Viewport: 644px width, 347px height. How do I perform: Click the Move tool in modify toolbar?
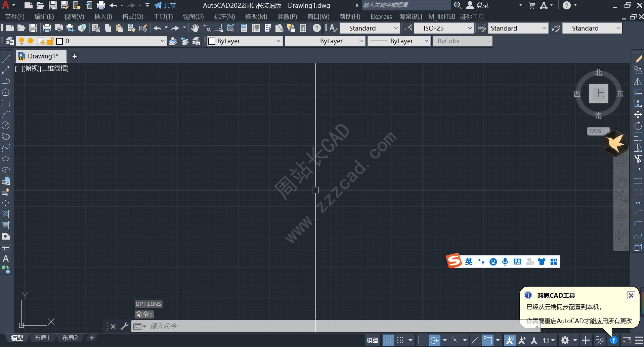pos(638,115)
